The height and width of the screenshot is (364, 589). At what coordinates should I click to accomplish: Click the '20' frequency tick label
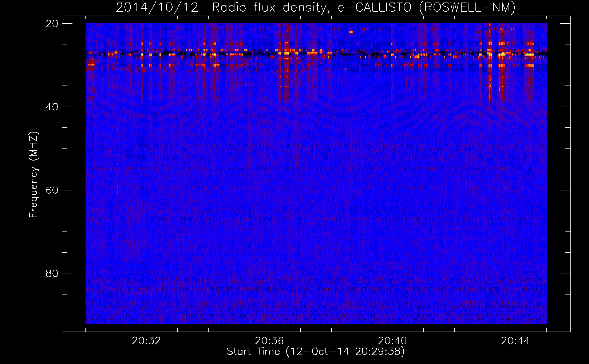coord(52,24)
